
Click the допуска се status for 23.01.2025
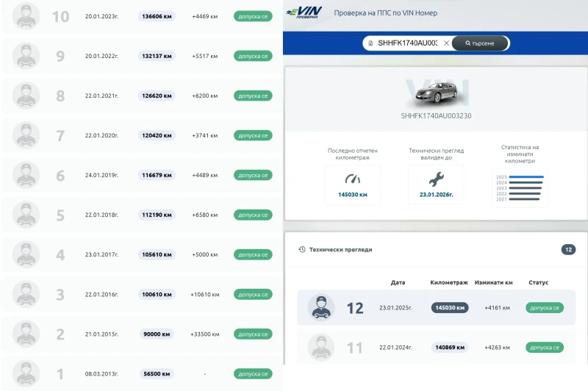[544, 308]
